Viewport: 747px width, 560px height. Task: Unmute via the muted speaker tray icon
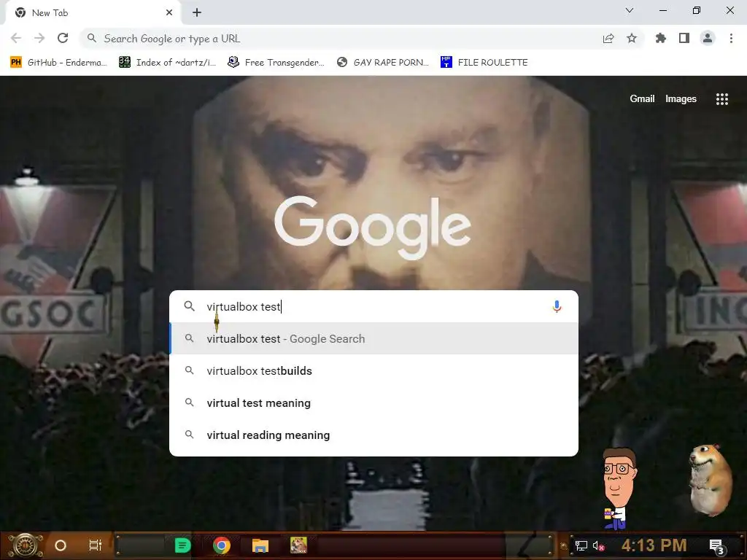[598, 545]
